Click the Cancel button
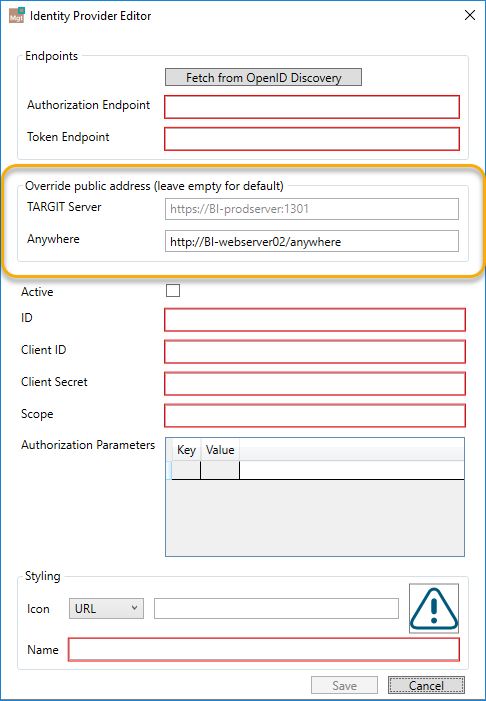486x701 pixels. [x=426, y=685]
